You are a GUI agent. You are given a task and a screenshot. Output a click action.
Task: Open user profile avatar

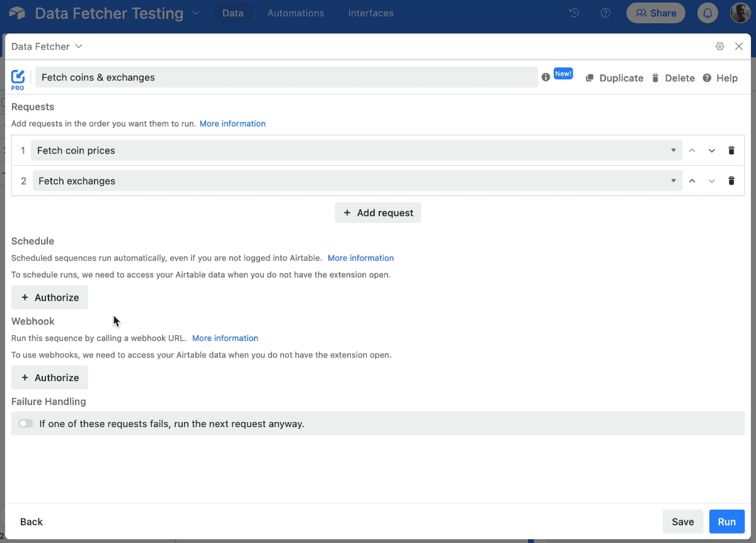pyautogui.click(x=740, y=13)
